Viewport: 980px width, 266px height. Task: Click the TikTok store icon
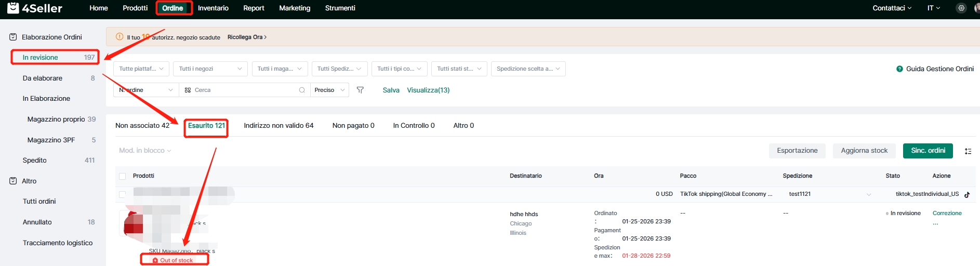pos(967,194)
